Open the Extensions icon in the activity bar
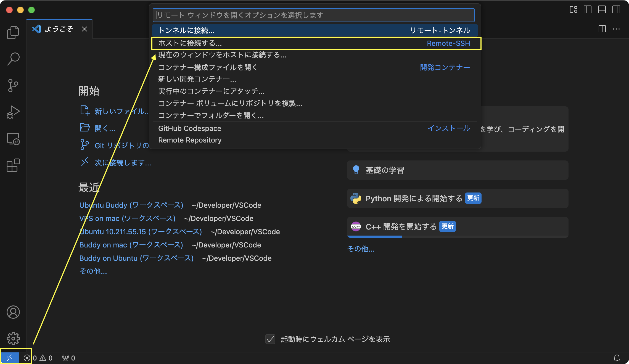 (x=13, y=165)
